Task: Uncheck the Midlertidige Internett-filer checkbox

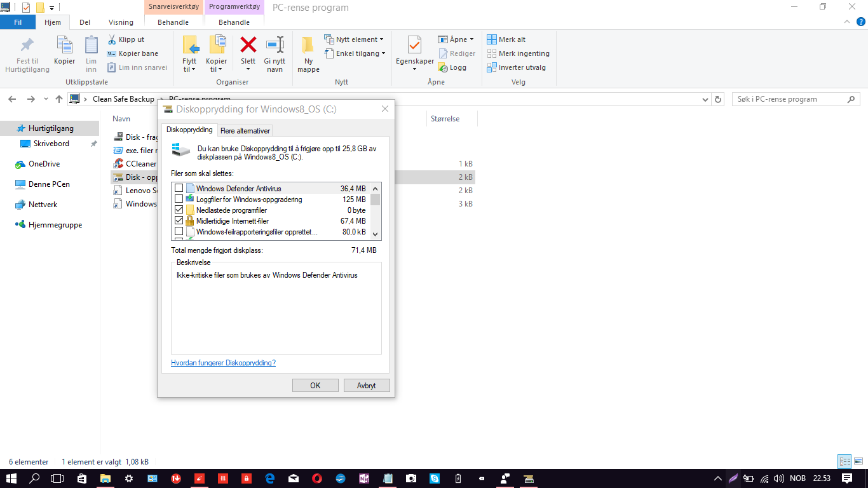Action: coord(179,220)
